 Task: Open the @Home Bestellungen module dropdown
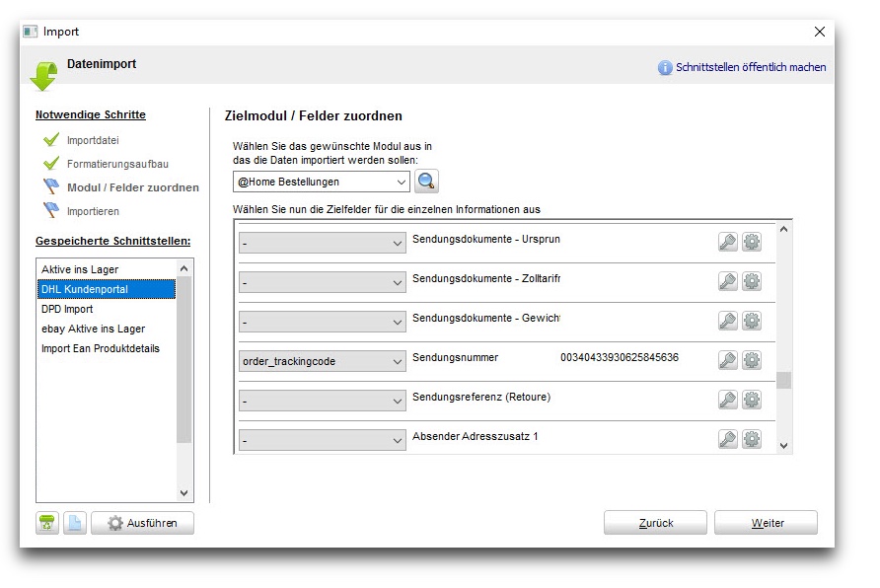coord(321,182)
